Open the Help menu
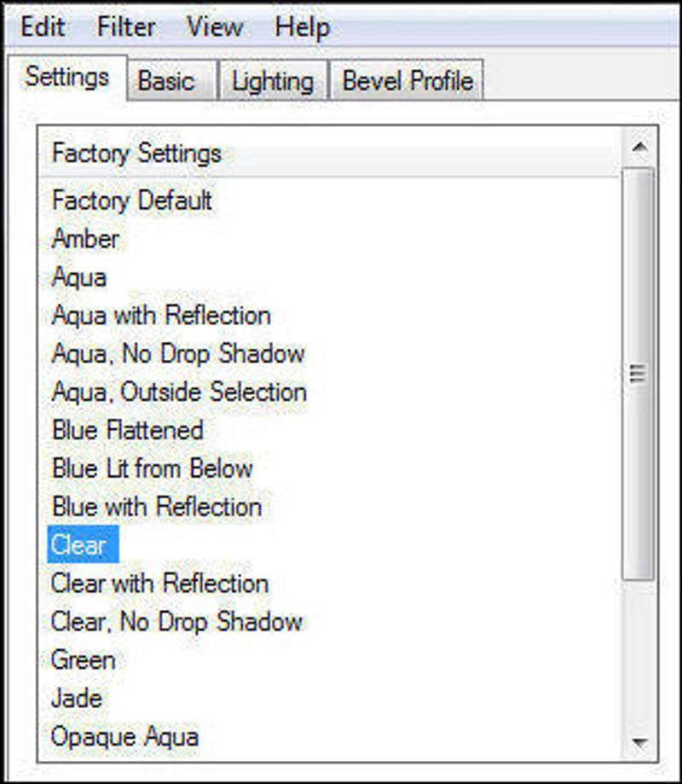This screenshot has width=682, height=784. [302, 26]
